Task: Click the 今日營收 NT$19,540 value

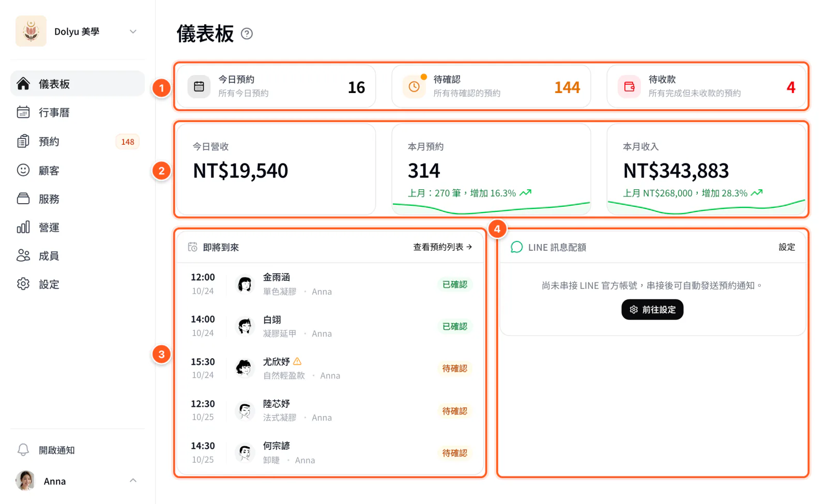Action: (240, 171)
